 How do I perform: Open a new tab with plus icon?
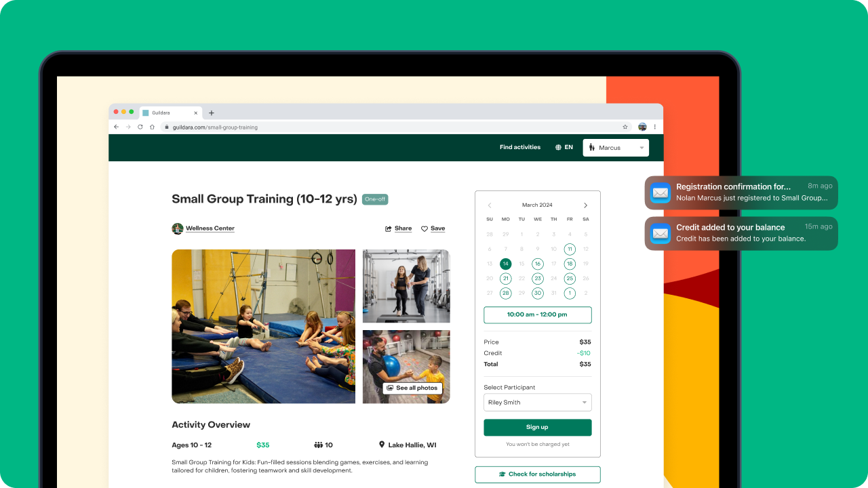click(x=212, y=113)
